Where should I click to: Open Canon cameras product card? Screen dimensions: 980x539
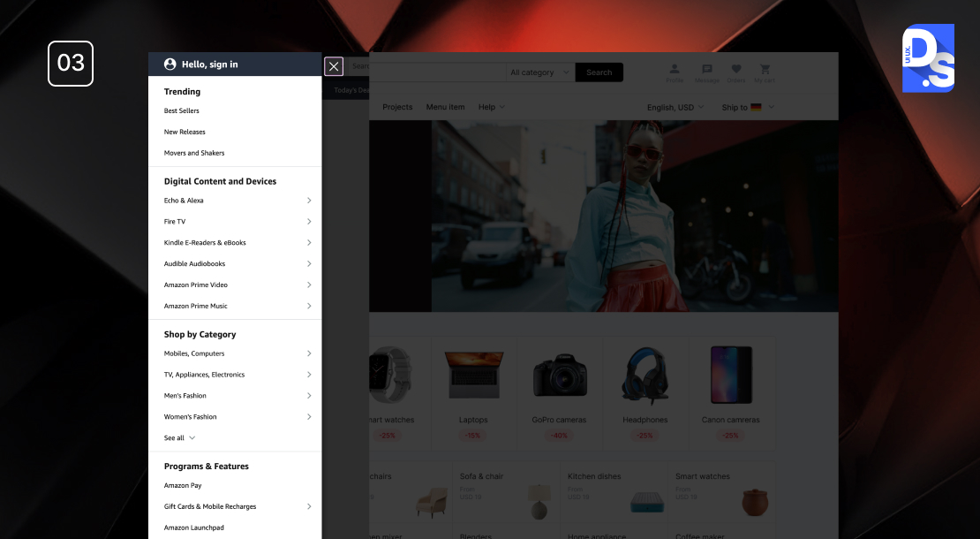[x=731, y=394]
